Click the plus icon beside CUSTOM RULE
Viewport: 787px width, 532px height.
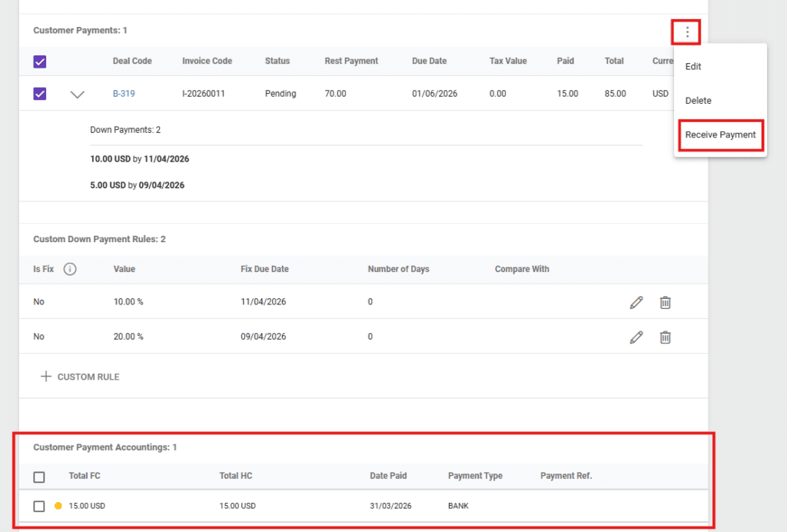46,377
